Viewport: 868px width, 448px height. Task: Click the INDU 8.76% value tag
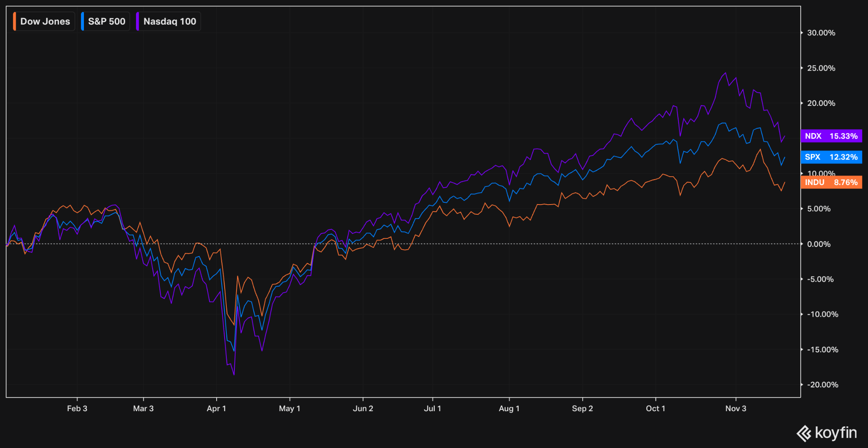click(x=831, y=183)
